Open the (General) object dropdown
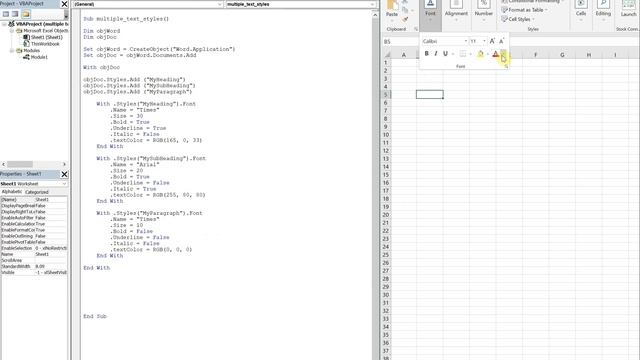 (x=220, y=4)
